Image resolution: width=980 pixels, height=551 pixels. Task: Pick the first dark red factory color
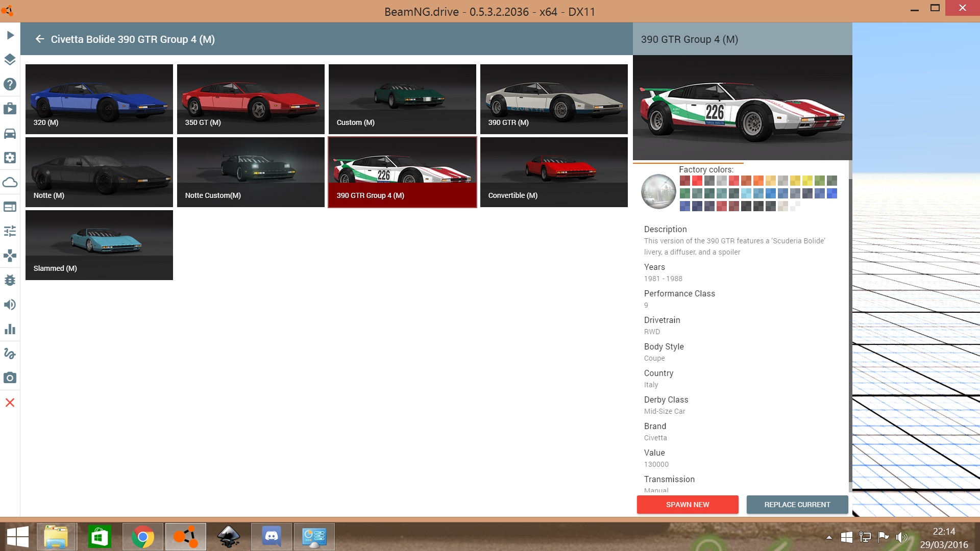[x=685, y=181]
